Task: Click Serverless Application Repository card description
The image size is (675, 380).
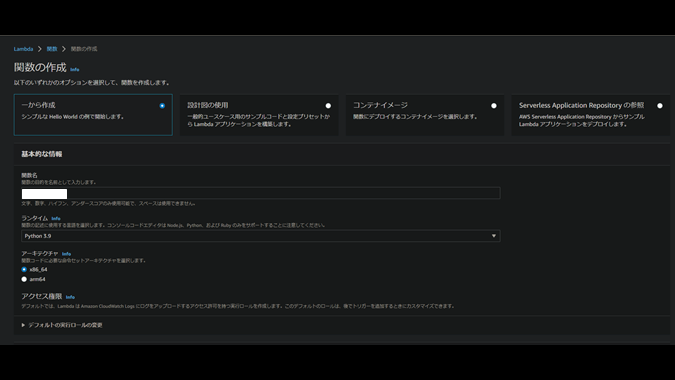Action: [x=582, y=120]
